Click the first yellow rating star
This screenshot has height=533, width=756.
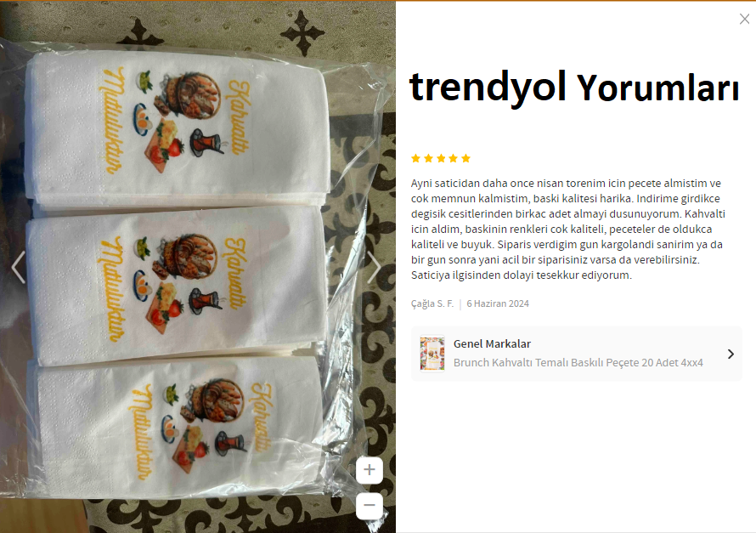[x=415, y=158]
